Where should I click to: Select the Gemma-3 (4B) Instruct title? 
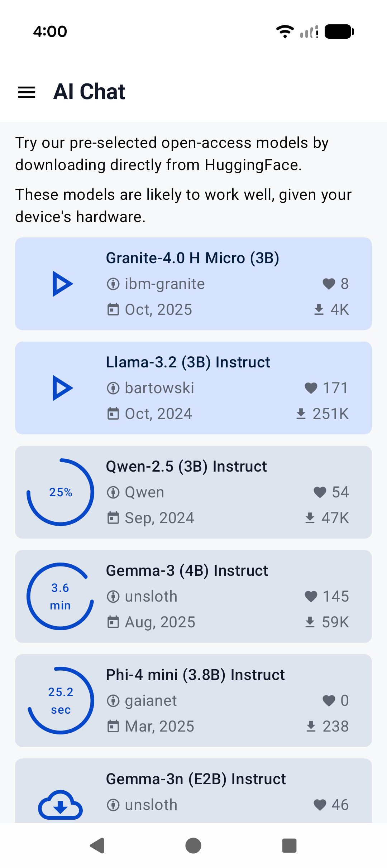187,571
